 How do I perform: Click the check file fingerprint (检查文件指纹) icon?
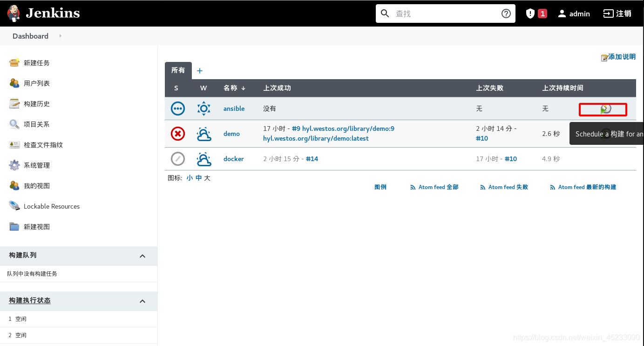[x=14, y=144]
